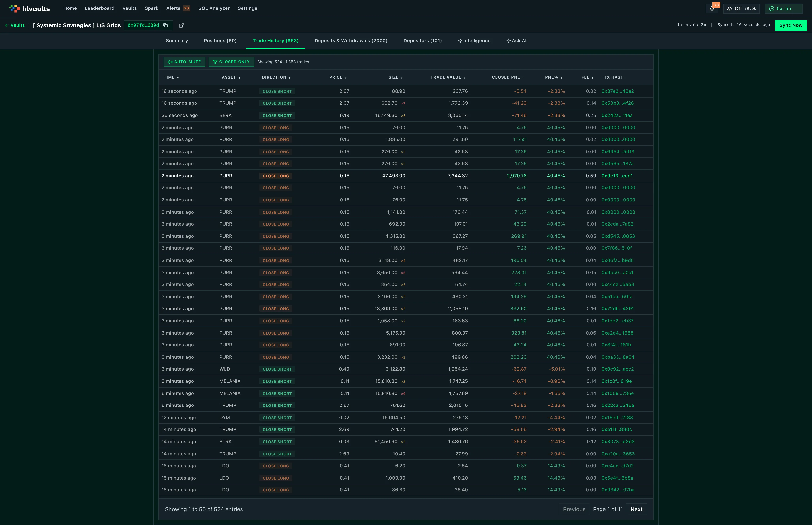Click the Intelligence sparkle icon
812x525 pixels.
pos(460,40)
